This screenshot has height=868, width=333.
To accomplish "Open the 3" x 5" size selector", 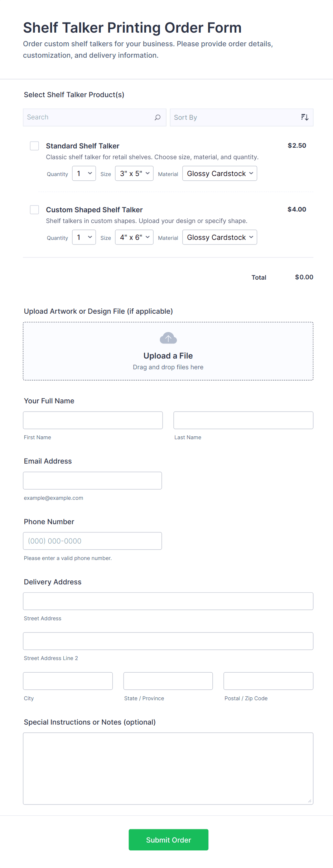I will (x=134, y=173).
